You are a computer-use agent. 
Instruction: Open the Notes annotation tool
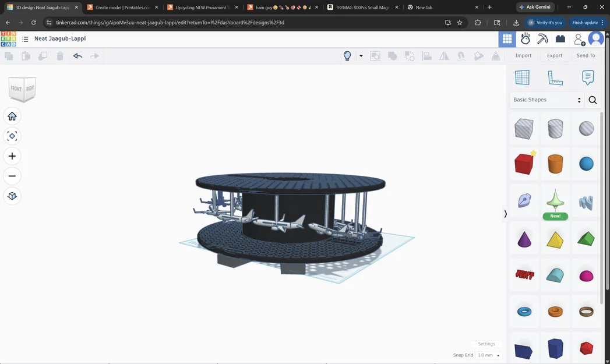[588, 76]
